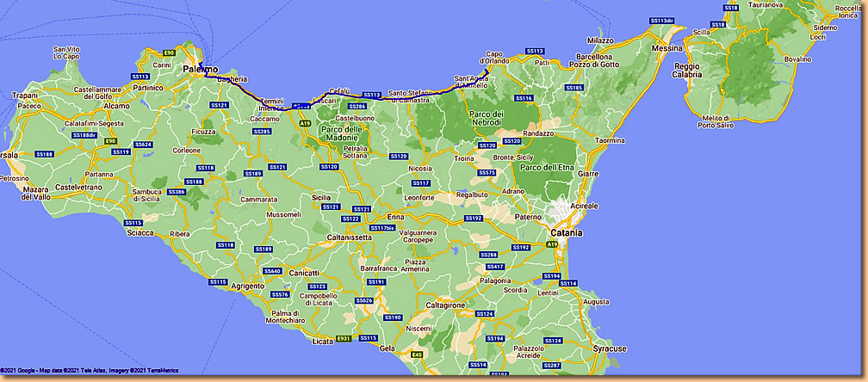This screenshot has width=868, height=382.
Task: Select the SS640 road shield
Action: click(x=272, y=271)
